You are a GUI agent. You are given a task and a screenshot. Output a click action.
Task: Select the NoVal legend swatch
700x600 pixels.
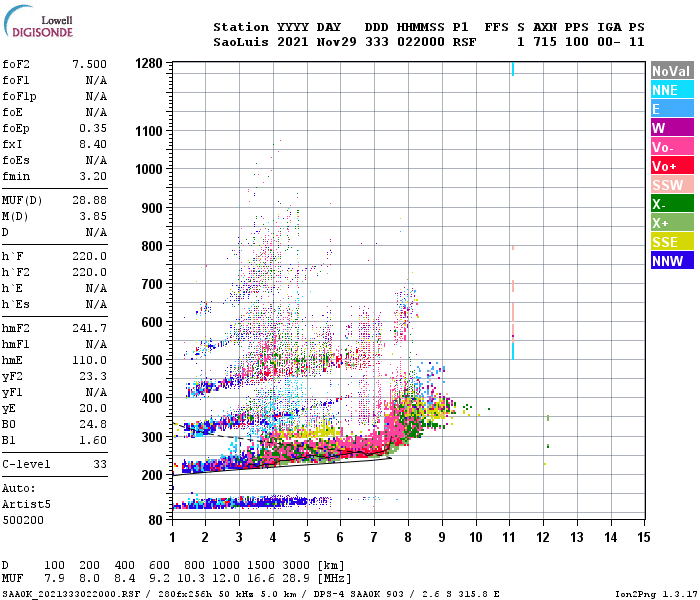pos(672,71)
